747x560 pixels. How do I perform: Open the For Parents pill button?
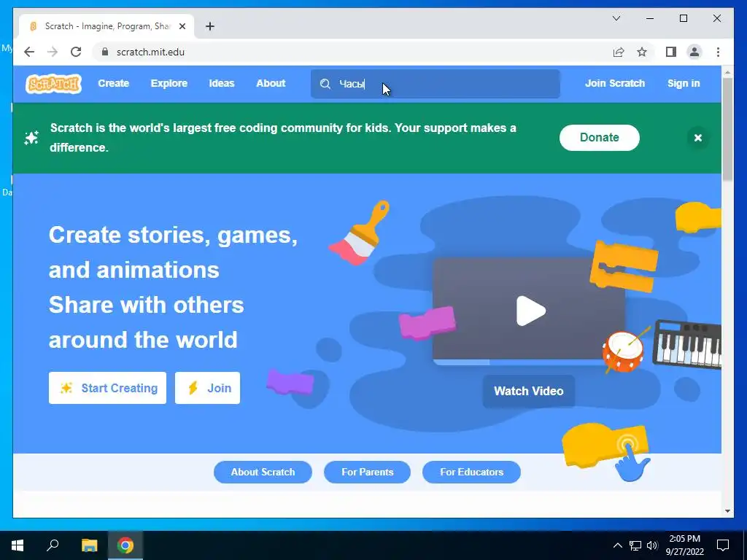click(x=367, y=472)
